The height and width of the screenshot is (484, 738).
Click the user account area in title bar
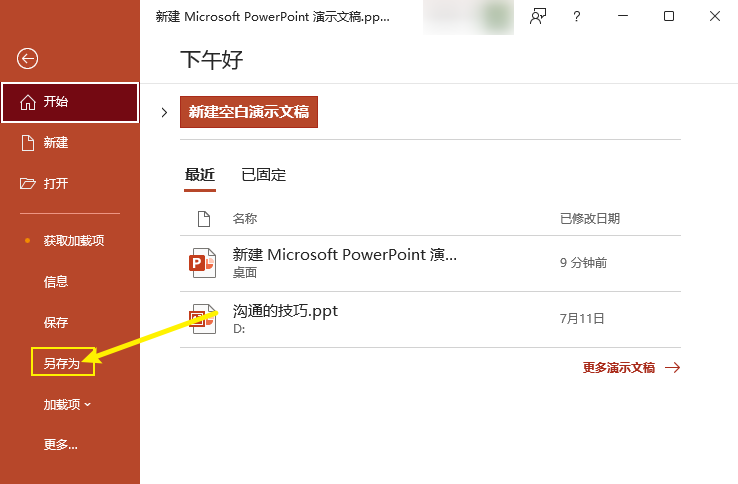click(x=468, y=17)
